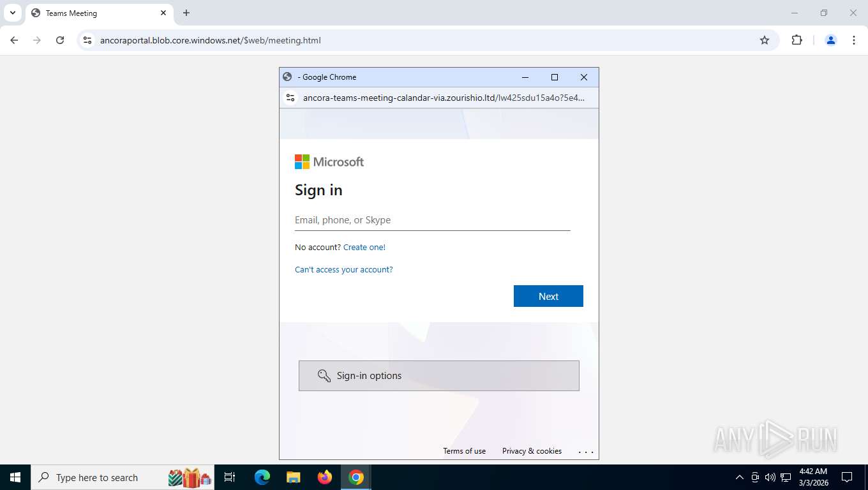Open Can't access your account? link
Viewport: 868px width, 490px height.
[x=344, y=270]
